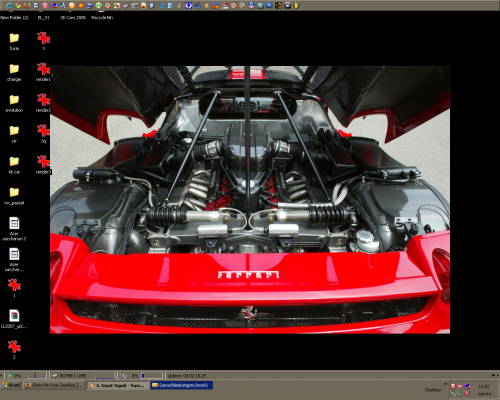Expand the Desktop toolbar chevron on the taskbar
This screenshot has height=400, width=500.
tap(445, 384)
